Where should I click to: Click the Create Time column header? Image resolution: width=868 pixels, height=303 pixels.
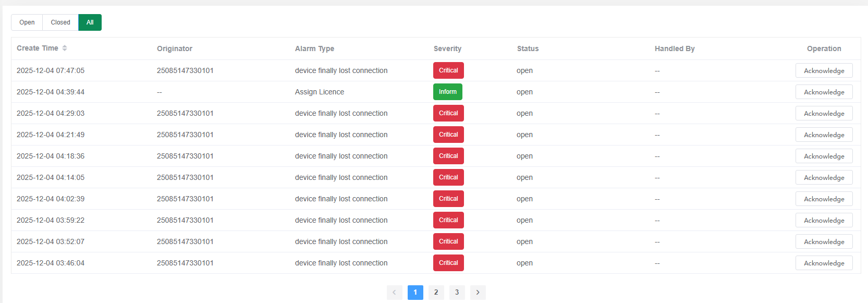click(38, 48)
